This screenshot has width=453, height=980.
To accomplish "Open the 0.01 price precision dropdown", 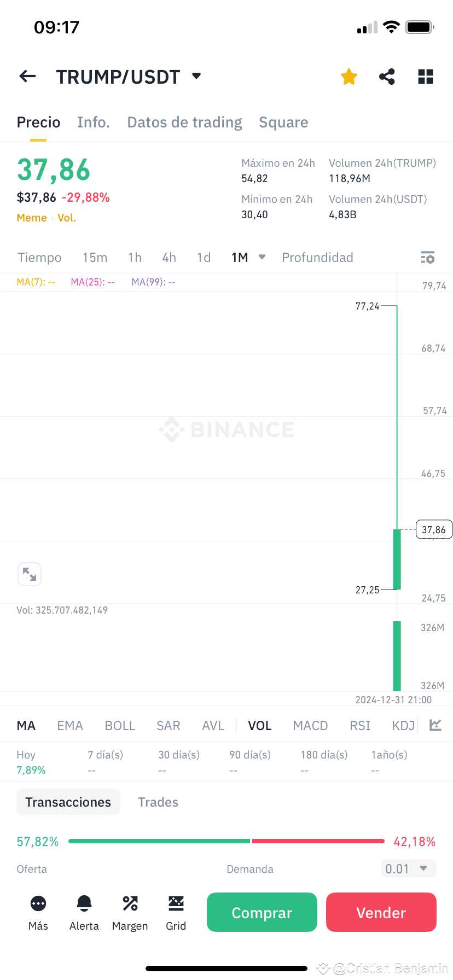I will pos(409,868).
